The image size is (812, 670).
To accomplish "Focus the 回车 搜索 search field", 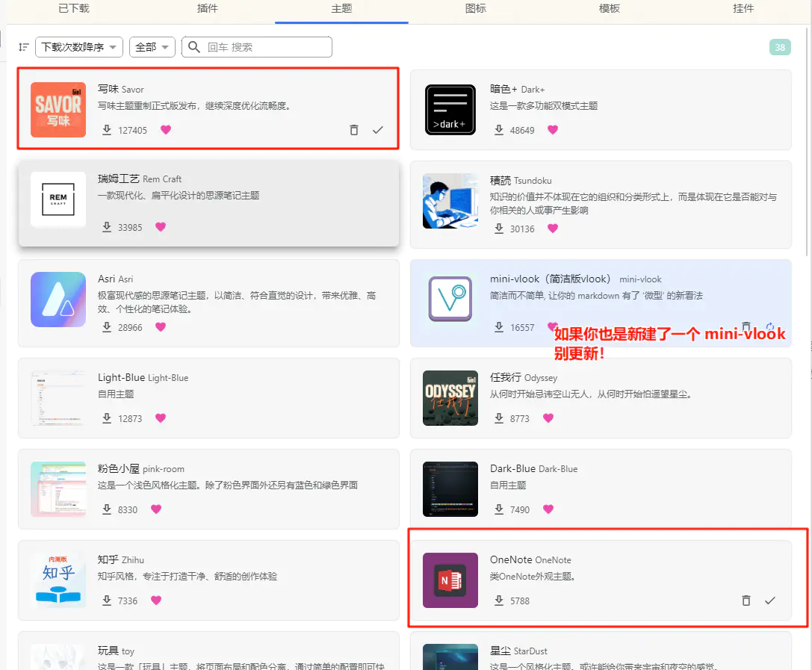I will tap(256, 47).
